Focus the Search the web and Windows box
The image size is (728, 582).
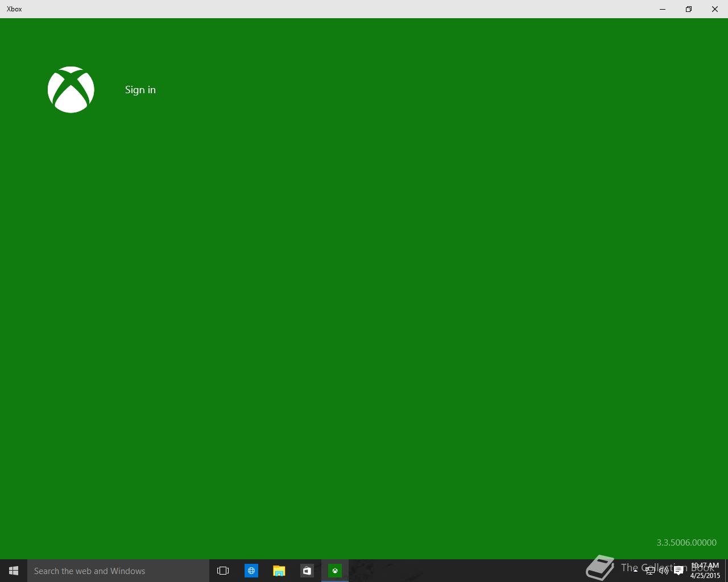[x=118, y=571]
